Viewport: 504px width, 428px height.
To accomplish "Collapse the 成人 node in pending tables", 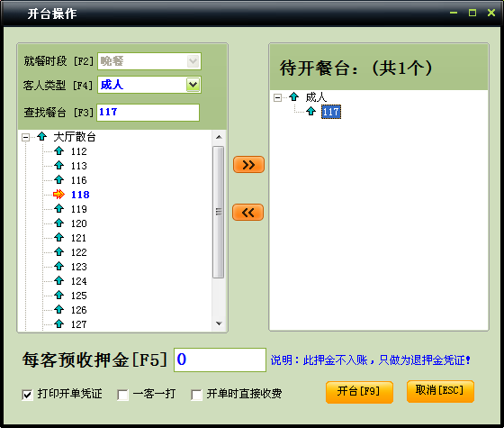I will 277,97.
